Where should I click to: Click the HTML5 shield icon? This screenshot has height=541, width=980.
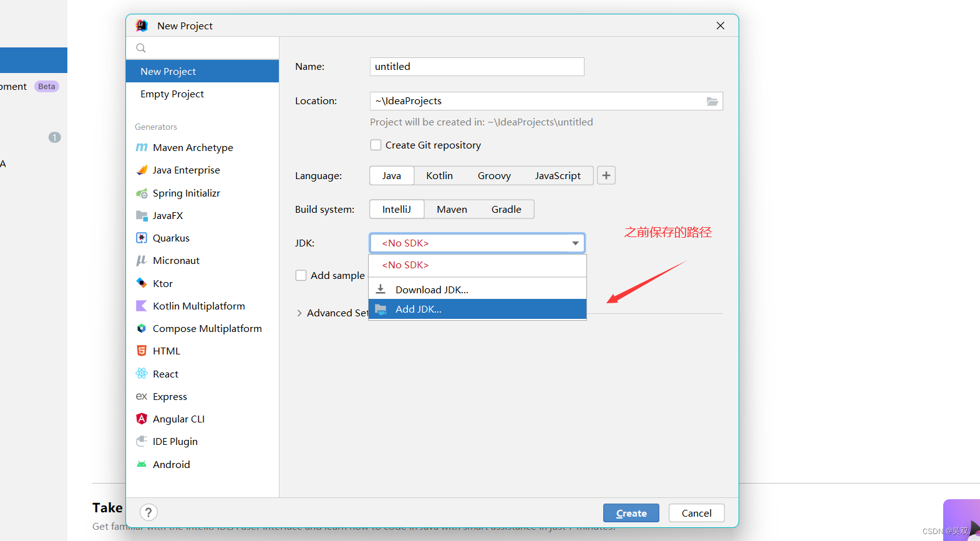pyautogui.click(x=142, y=351)
